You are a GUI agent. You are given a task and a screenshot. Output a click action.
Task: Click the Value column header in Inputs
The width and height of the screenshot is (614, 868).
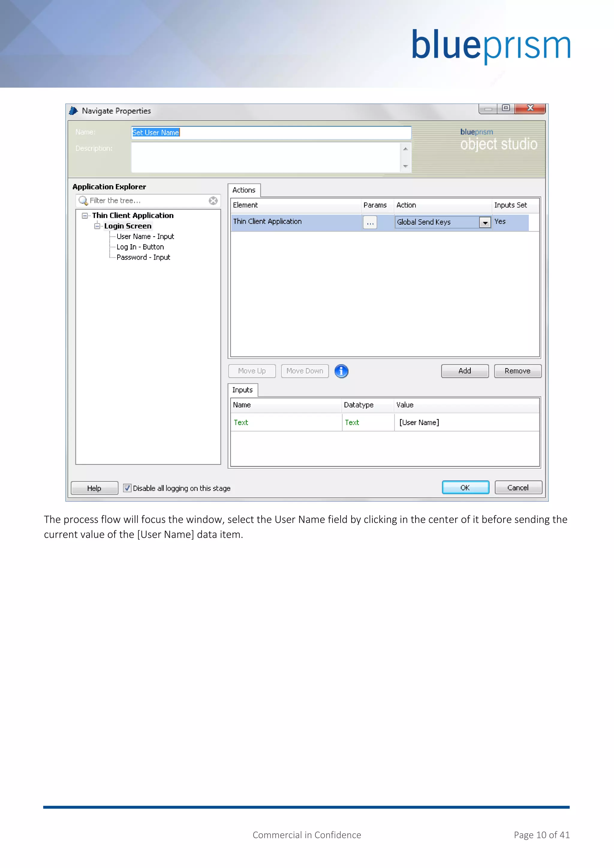pos(466,405)
